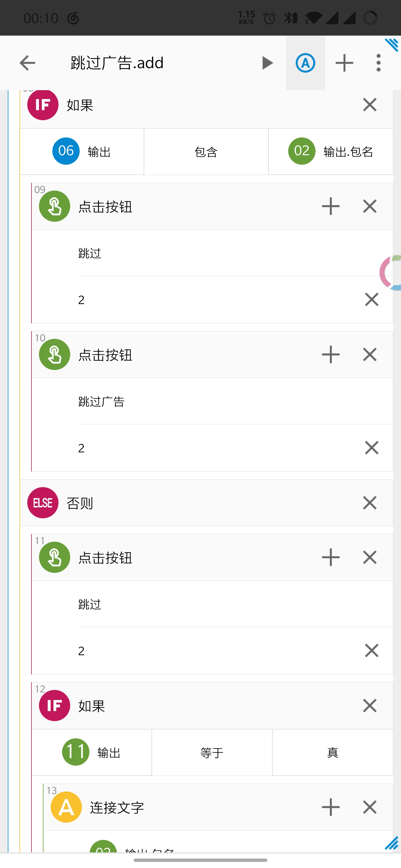Clear the value 2 in step 10
Viewport: 401px width, 868px height.
(371, 448)
